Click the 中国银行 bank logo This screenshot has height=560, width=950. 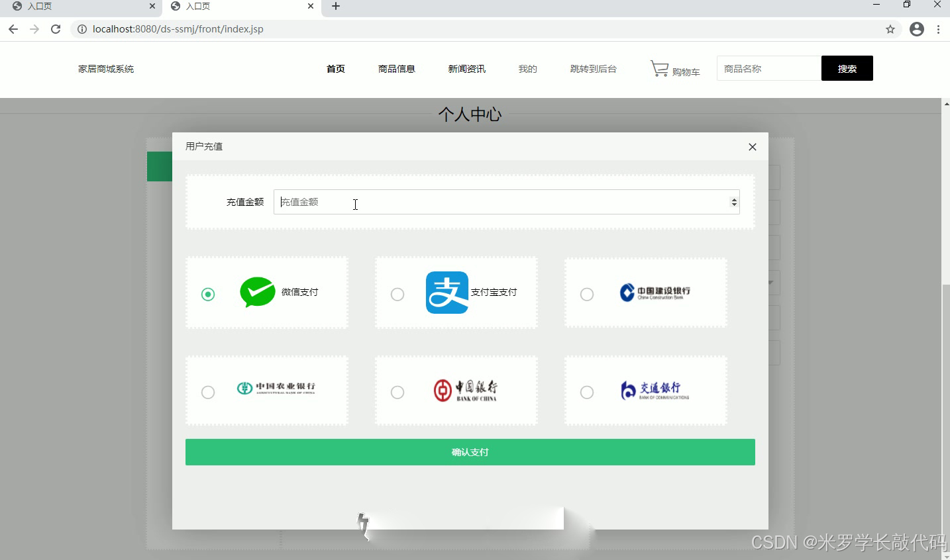coord(467,389)
